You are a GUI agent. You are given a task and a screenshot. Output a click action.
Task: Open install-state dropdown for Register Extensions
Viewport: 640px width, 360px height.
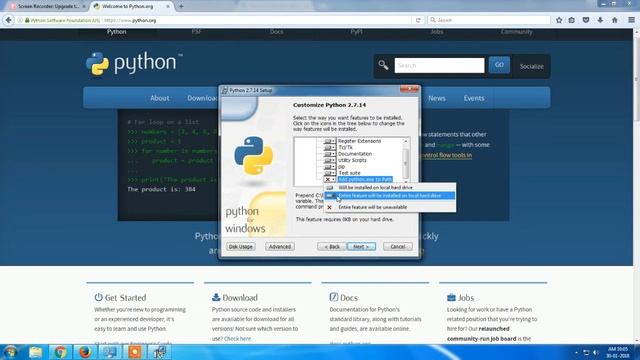[329, 141]
